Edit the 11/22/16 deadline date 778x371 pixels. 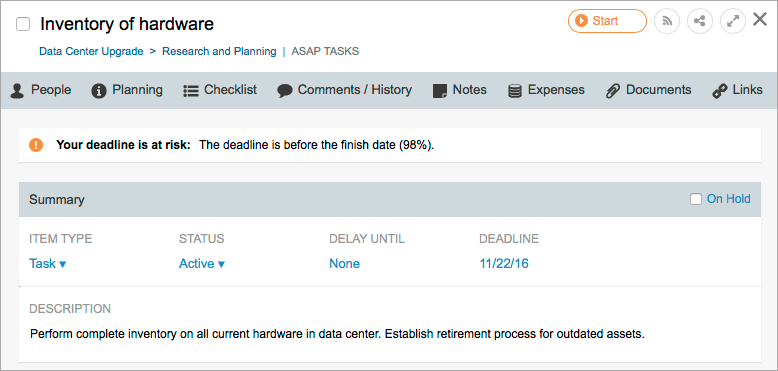(504, 263)
